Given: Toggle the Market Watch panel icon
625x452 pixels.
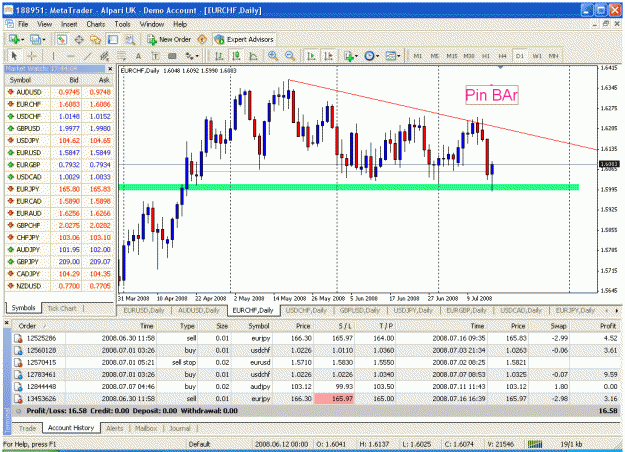Looking at the screenshot, I should 61,39.
